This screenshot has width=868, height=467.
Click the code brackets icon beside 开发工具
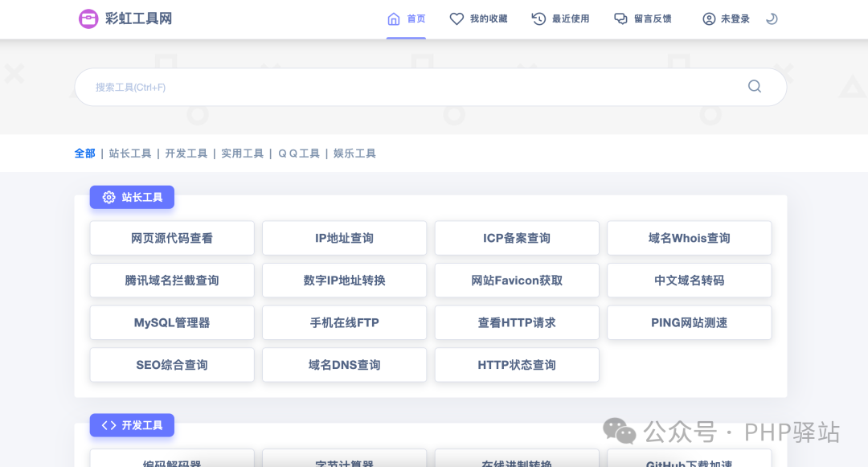[108, 425]
